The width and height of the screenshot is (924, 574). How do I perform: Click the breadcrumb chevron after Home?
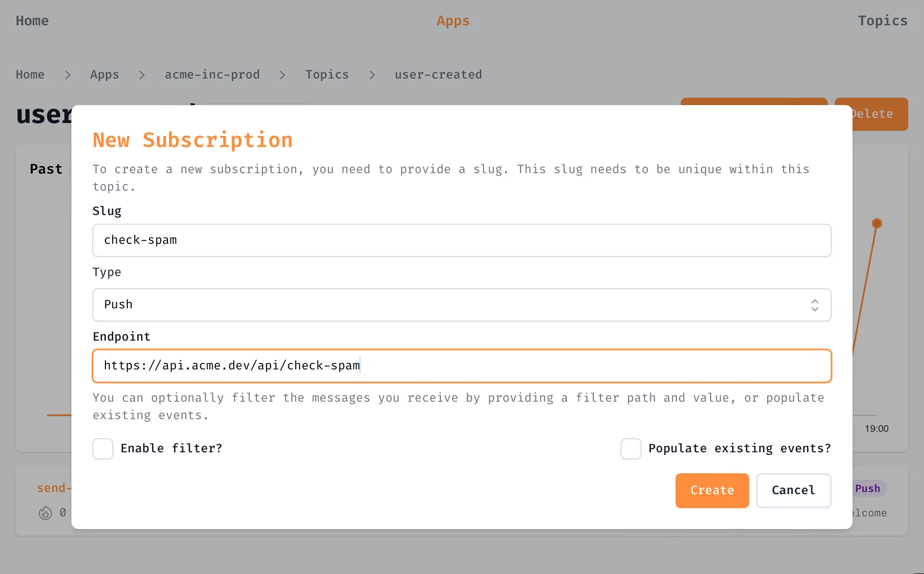(x=68, y=75)
